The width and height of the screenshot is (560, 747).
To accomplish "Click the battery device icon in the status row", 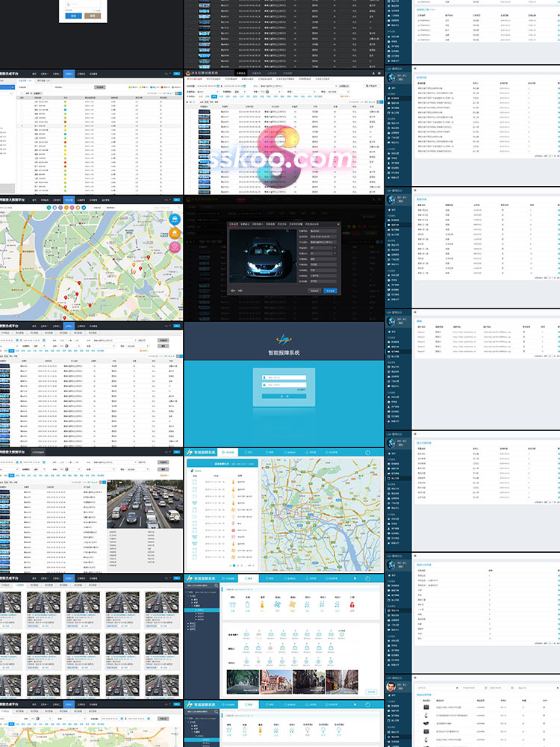I will click(247, 604).
